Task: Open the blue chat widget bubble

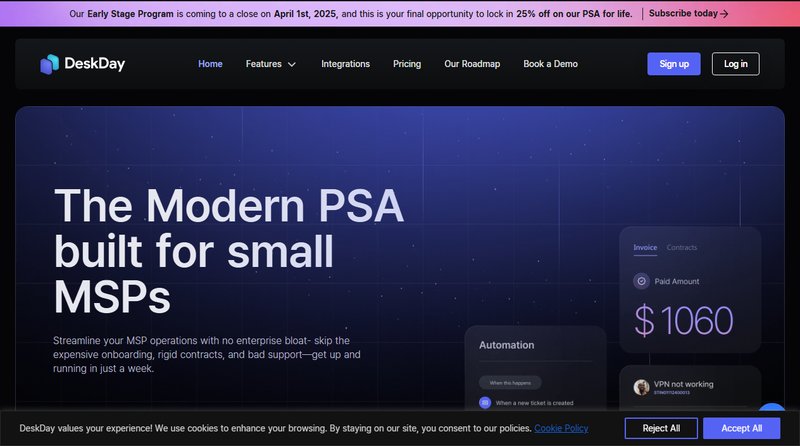Action: [773, 410]
